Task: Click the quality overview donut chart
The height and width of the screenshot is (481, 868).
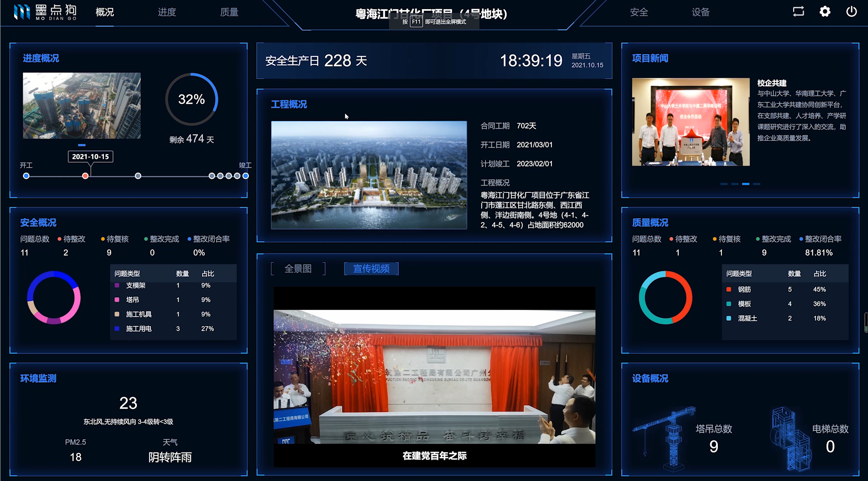Action: coord(665,298)
